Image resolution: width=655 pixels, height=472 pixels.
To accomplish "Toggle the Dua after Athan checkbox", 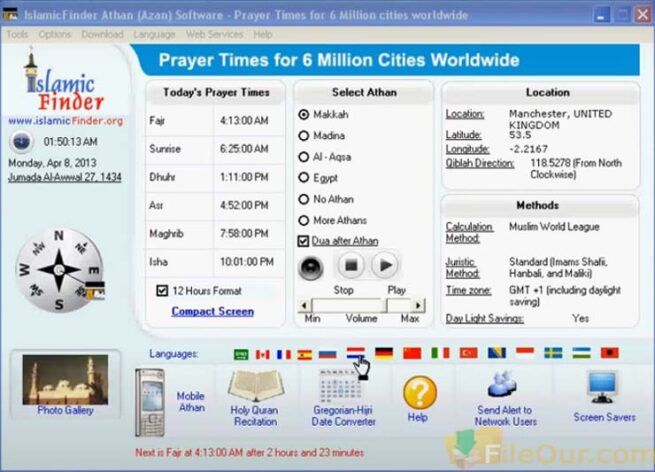I will 304,241.
